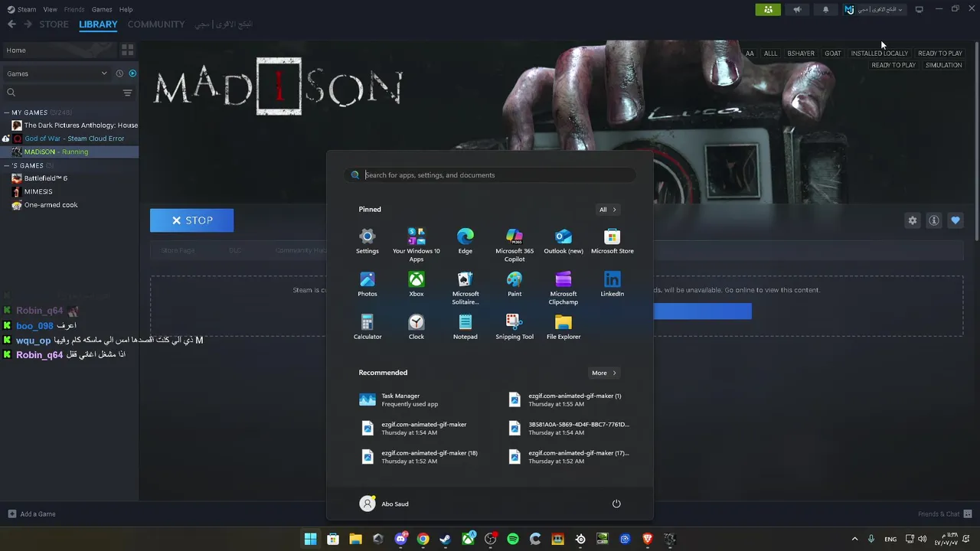The width and height of the screenshot is (980, 551).
Task: Click the green Steam friends icon
Action: click(768, 9)
